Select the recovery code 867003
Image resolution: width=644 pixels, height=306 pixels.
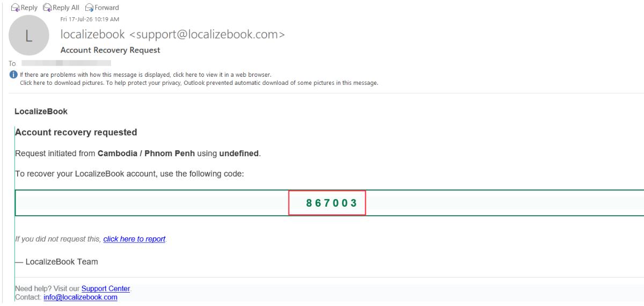pyautogui.click(x=327, y=203)
